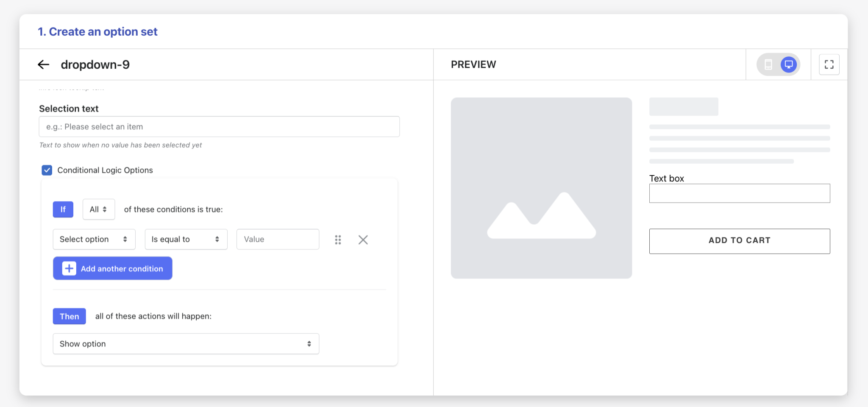Click the back arrow next to dropdown-9
Screen dimensions: 868x407
tap(44, 64)
